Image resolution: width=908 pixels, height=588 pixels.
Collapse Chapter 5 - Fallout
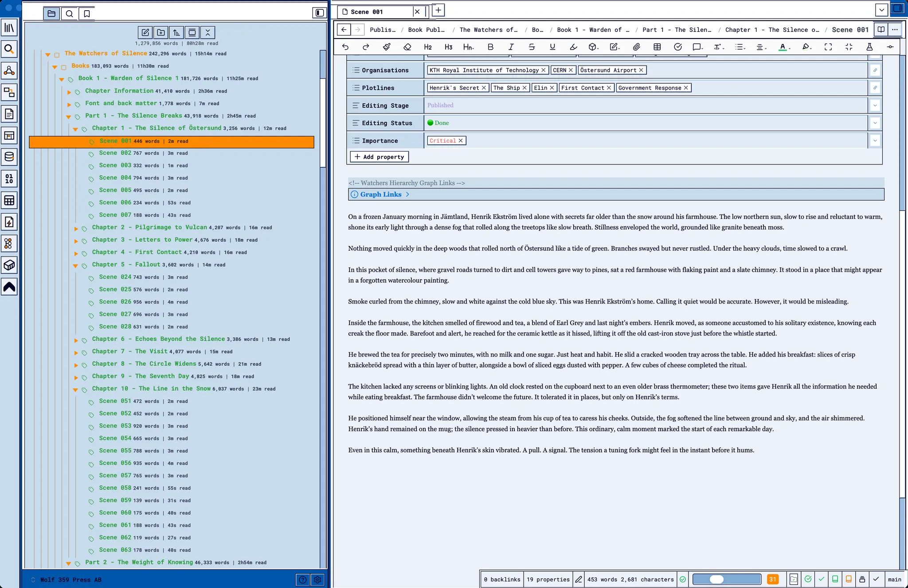75,266
